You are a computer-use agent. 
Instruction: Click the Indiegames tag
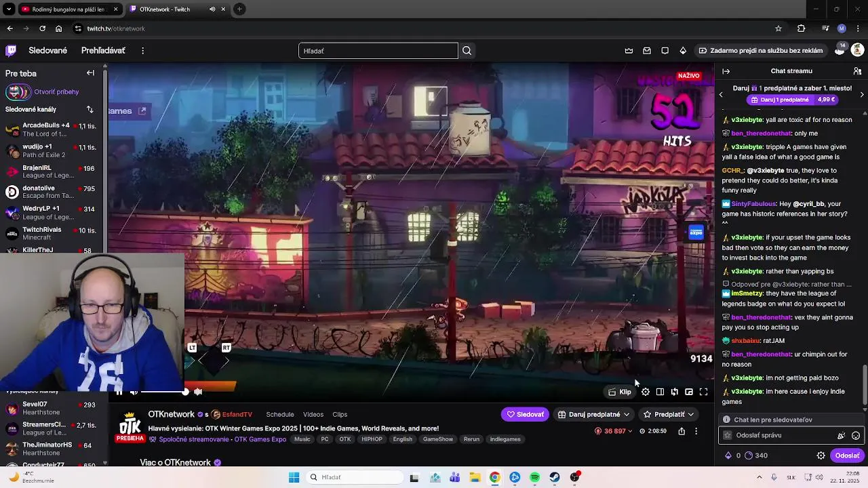(505, 439)
